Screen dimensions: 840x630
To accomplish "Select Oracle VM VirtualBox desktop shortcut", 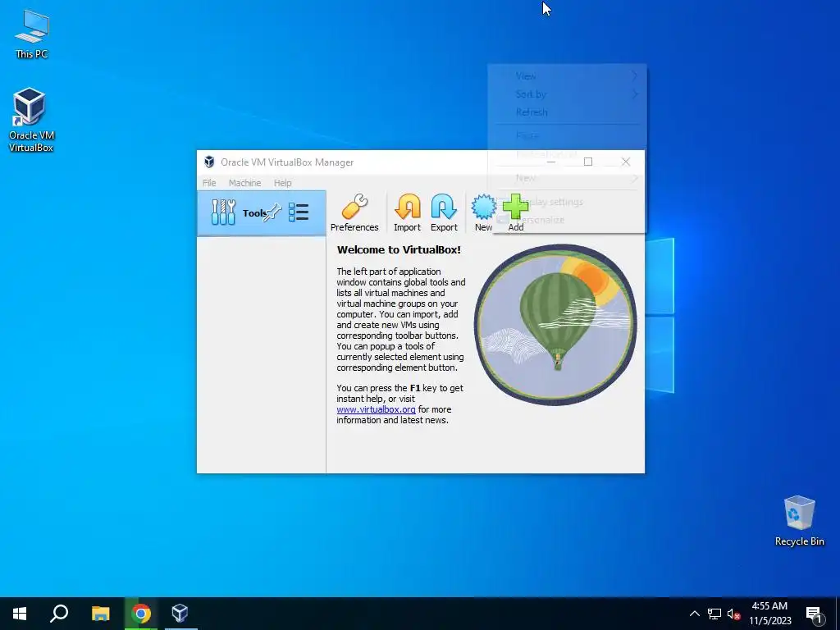I will [31, 120].
